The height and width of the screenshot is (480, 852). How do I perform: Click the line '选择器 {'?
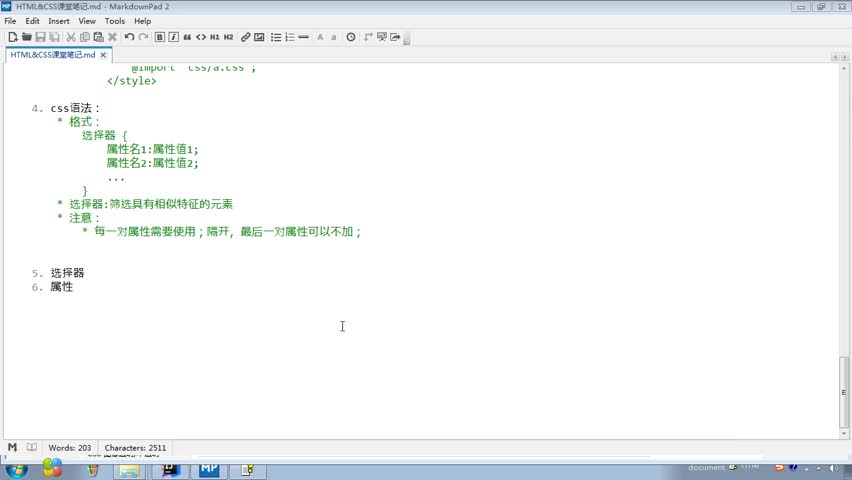coord(104,135)
